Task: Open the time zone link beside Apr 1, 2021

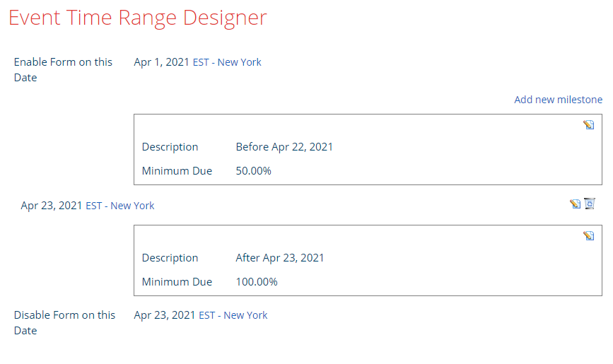Action: click(x=227, y=62)
